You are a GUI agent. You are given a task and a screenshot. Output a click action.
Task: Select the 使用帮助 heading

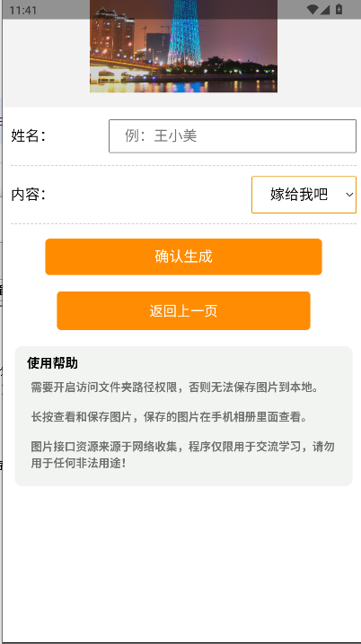pos(52,363)
